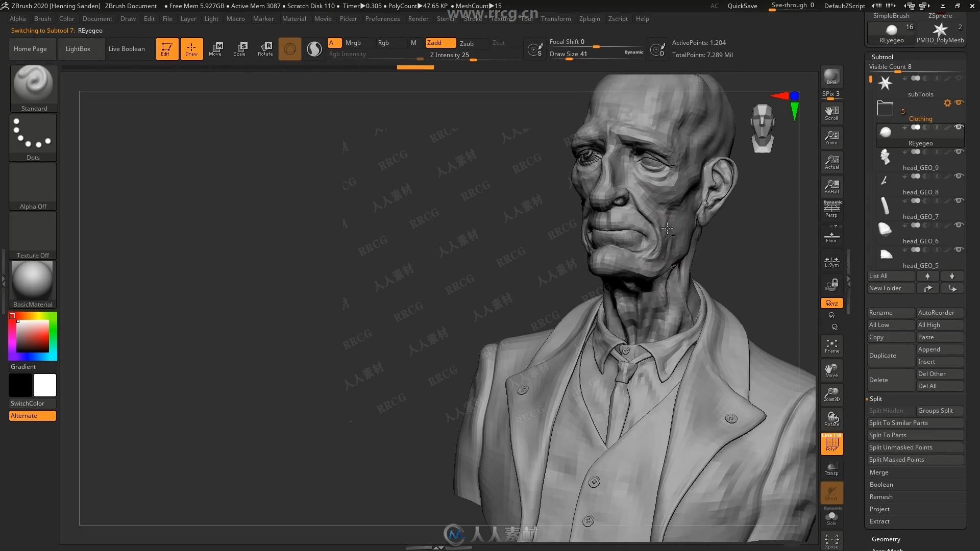The width and height of the screenshot is (980, 551).
Task: Select the Rotate tool in toolbar
Action: click(264, 48)
